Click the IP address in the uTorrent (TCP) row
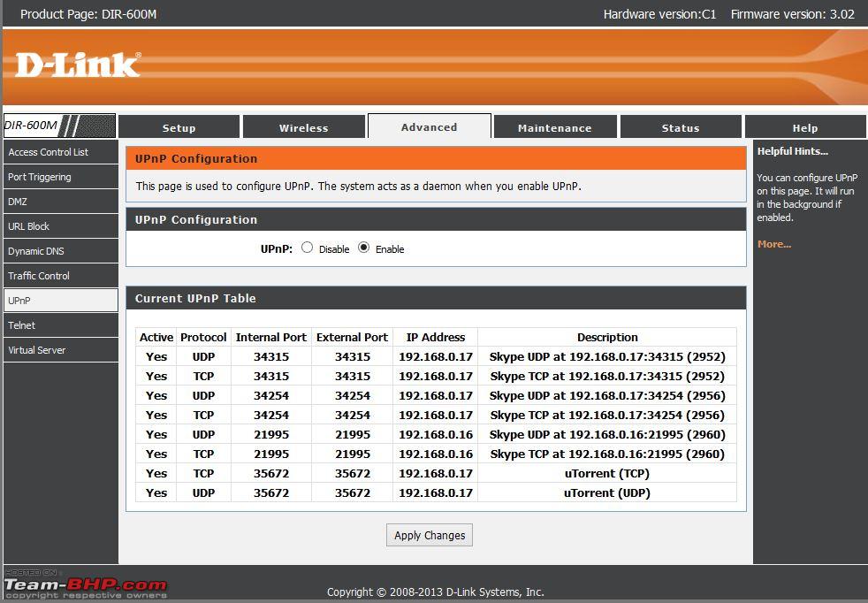Image resolution: width=868 pixels, height=603 pixels. (436, 473)
